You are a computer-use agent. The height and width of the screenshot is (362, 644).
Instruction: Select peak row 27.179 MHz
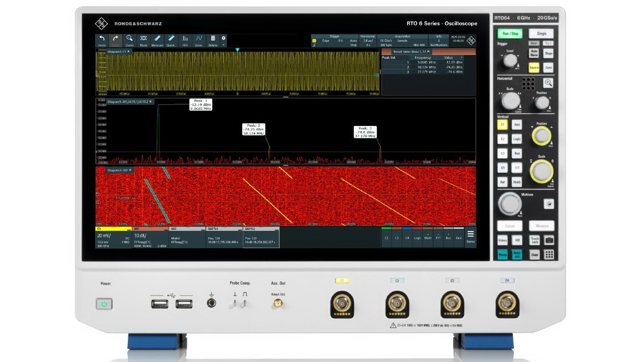[423, 72]
